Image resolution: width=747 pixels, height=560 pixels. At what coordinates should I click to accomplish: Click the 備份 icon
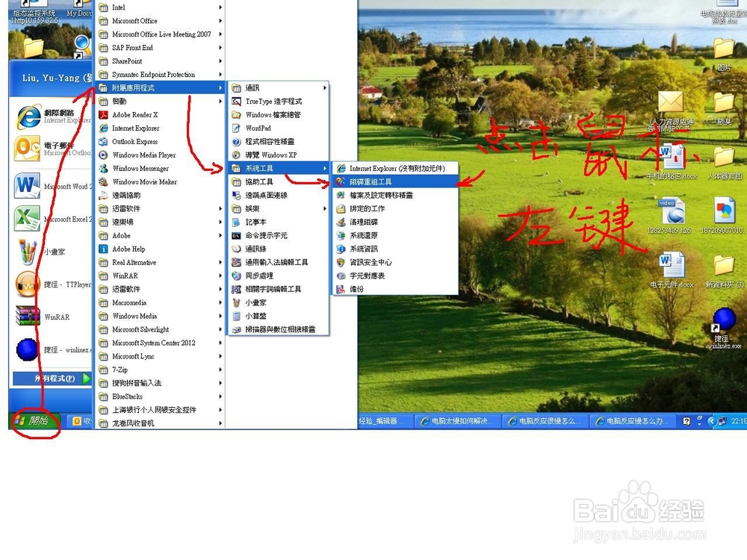[x=341, y=289]
